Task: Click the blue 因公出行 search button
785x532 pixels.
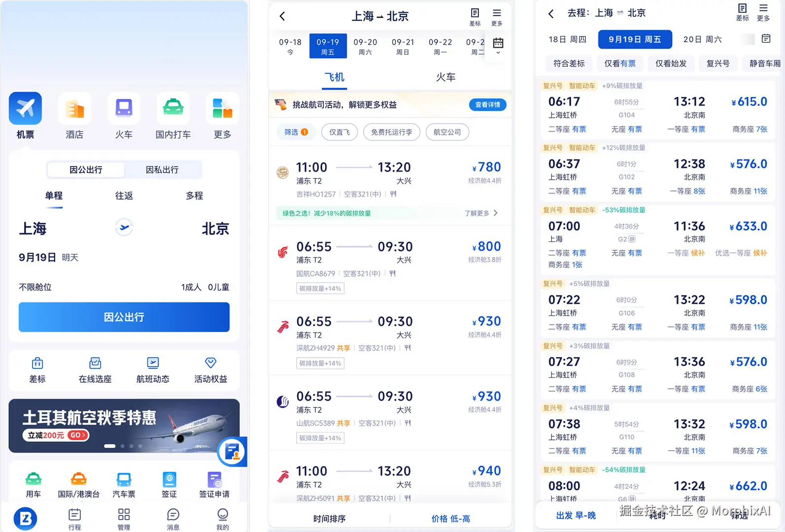Action: [124, 317]
